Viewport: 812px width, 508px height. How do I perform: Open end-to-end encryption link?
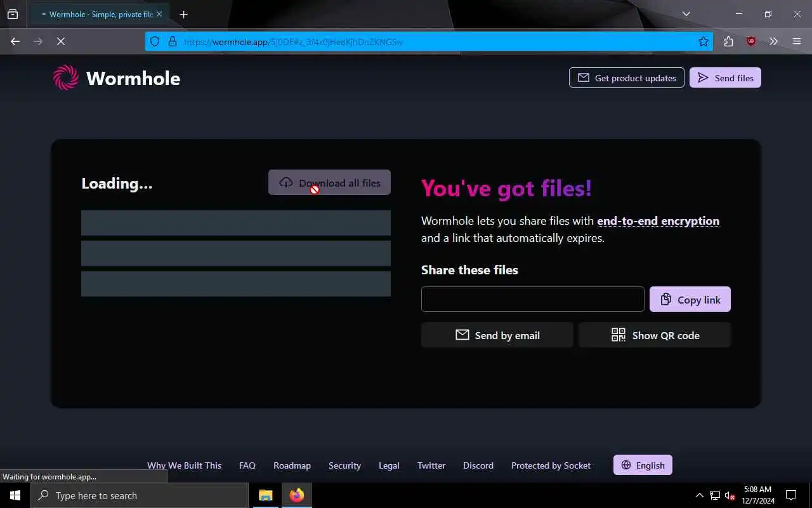point(658,221)
